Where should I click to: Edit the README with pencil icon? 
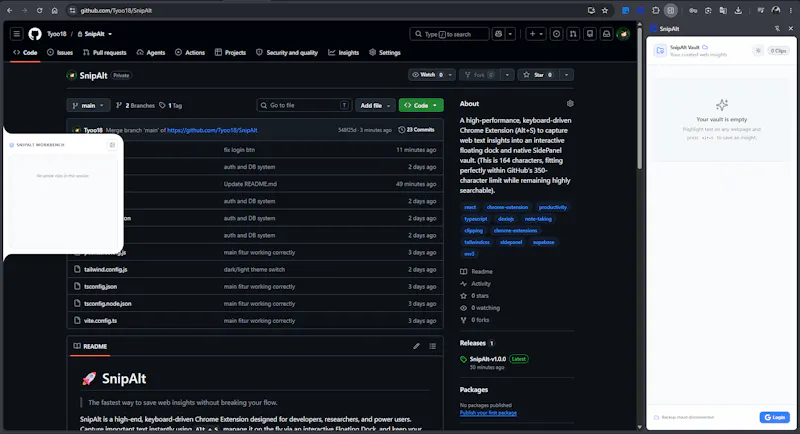pos(416,346)
